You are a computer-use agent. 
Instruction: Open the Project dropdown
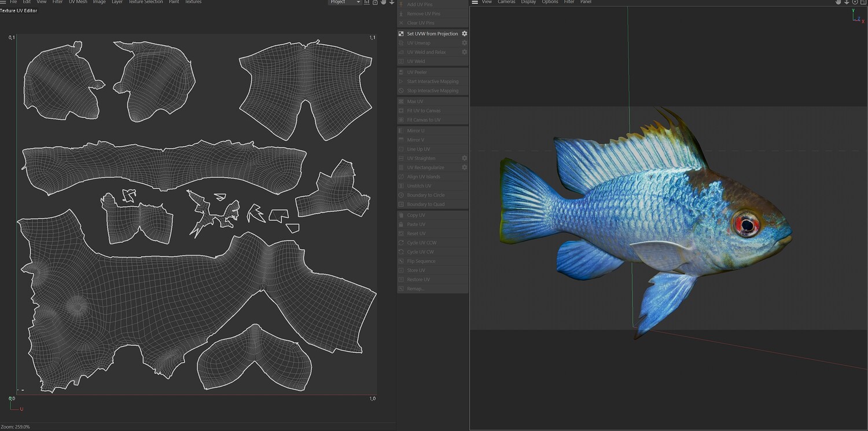(345, 2)
